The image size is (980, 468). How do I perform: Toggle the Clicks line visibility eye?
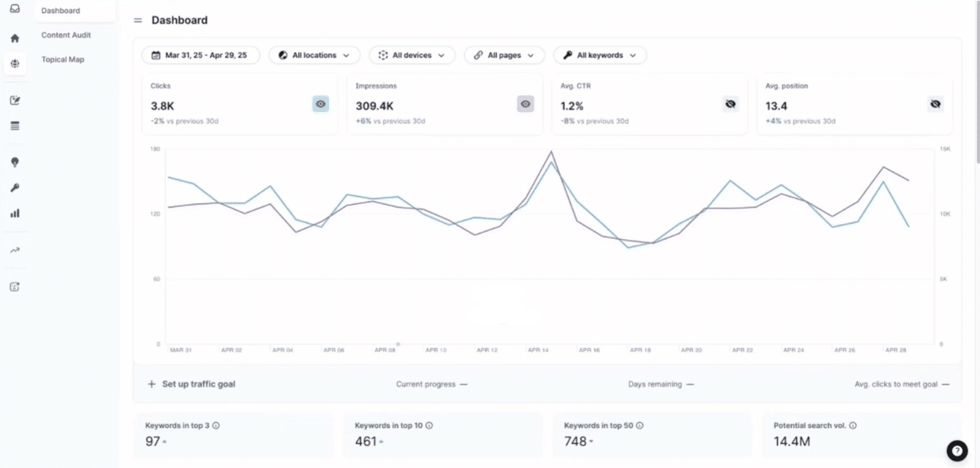coord(321,104)
